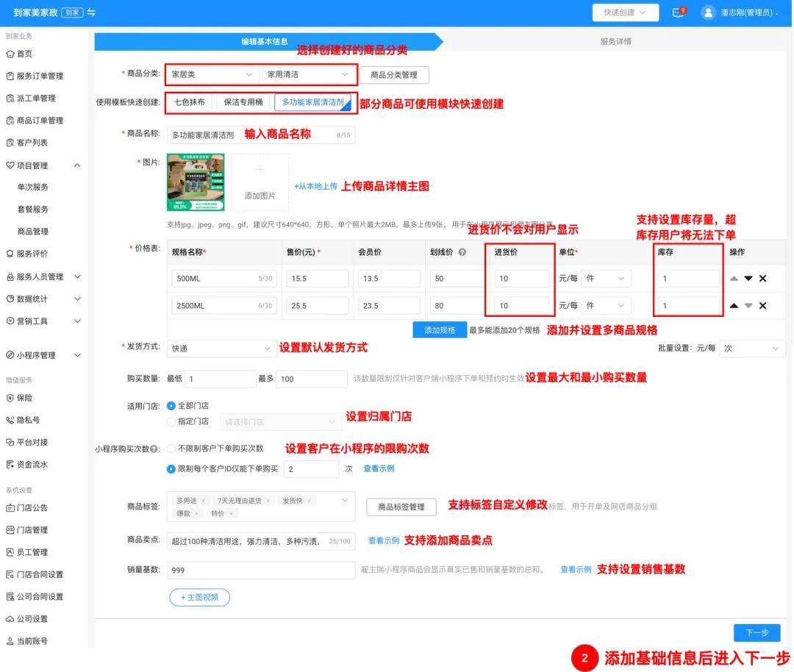Click the uploaded product image thumbnail
Viewport: 794px width, 672px height.
(x=196, y=182)
